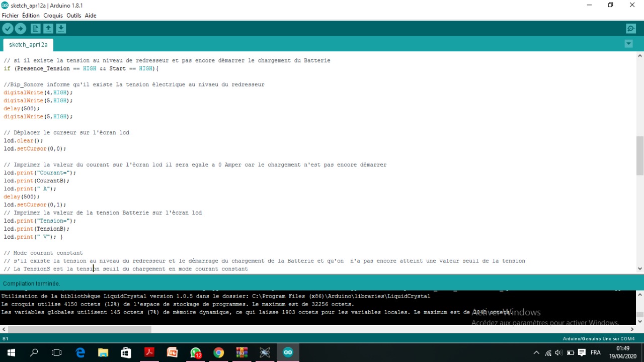Viewport: 644px width, 362px height.
Task: Upload the sketch with the arrow button
Action: (21, 29)
